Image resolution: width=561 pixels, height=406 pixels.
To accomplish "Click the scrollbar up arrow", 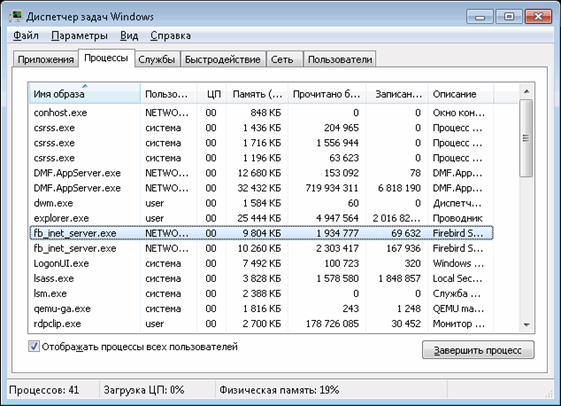I will (x=526, y=92).
